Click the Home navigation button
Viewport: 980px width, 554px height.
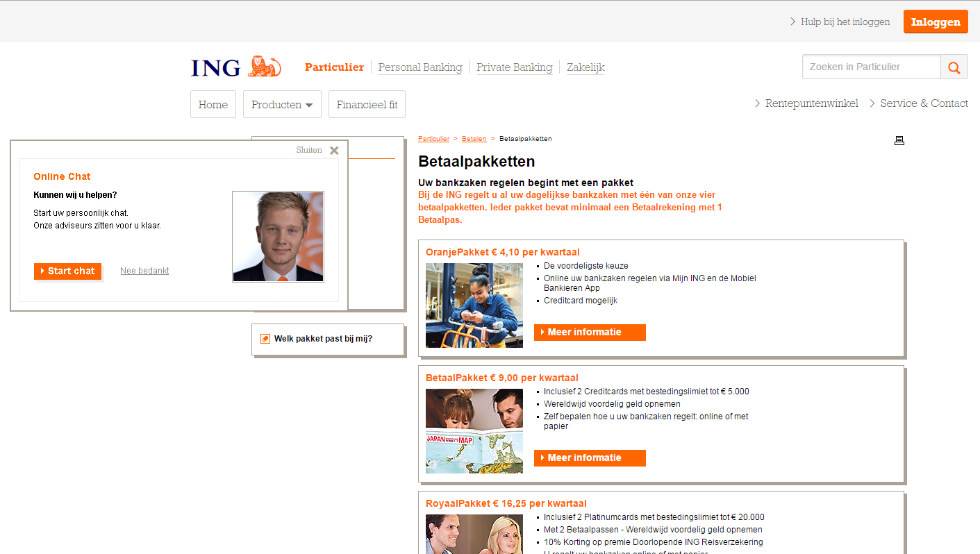pyautogui.click(x=213, y=104)
